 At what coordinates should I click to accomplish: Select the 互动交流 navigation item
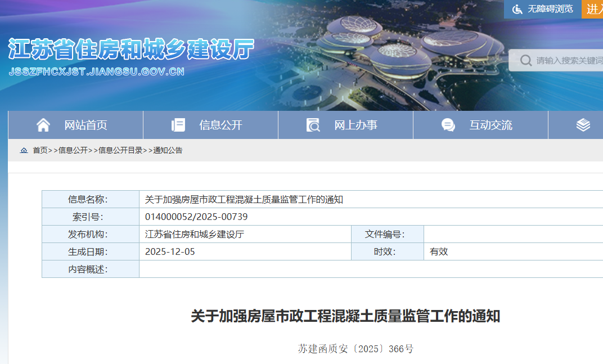click(490, 125)
